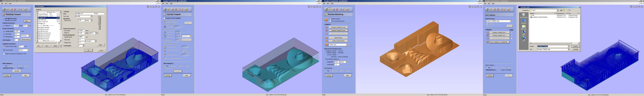Open Cut Out Toolpath step icon in Preview Machining window

click(x=341, y=9)
